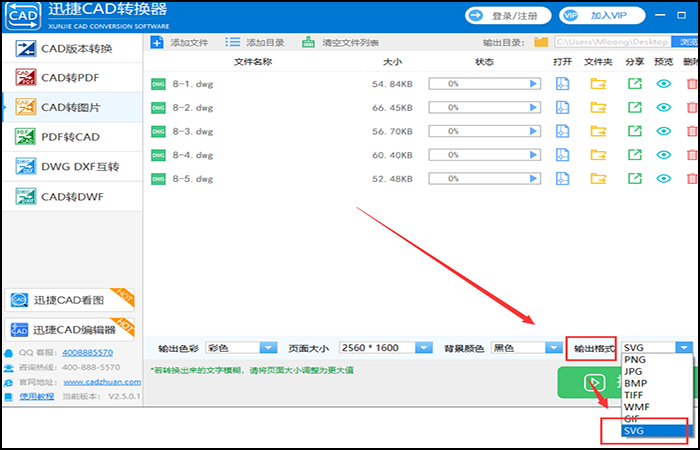The height and width of the screenshot is (450, 700).
Task: Delete 8-5.dwg using its trash icon
Action: click(x=692, y=179)
